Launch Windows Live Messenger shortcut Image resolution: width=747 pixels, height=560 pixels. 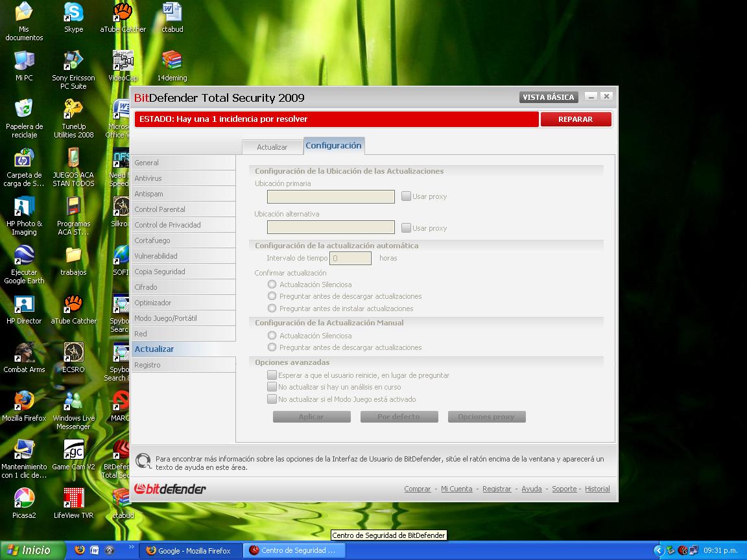73,410
